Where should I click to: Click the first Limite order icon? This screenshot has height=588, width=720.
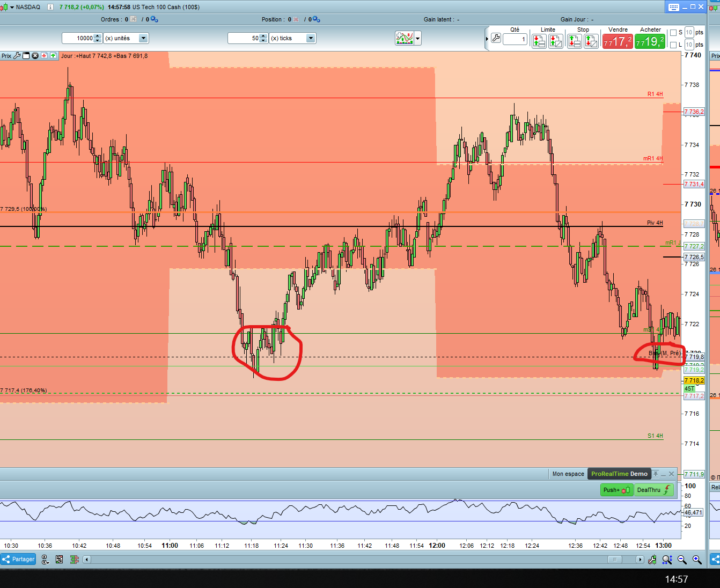point(539,41)
